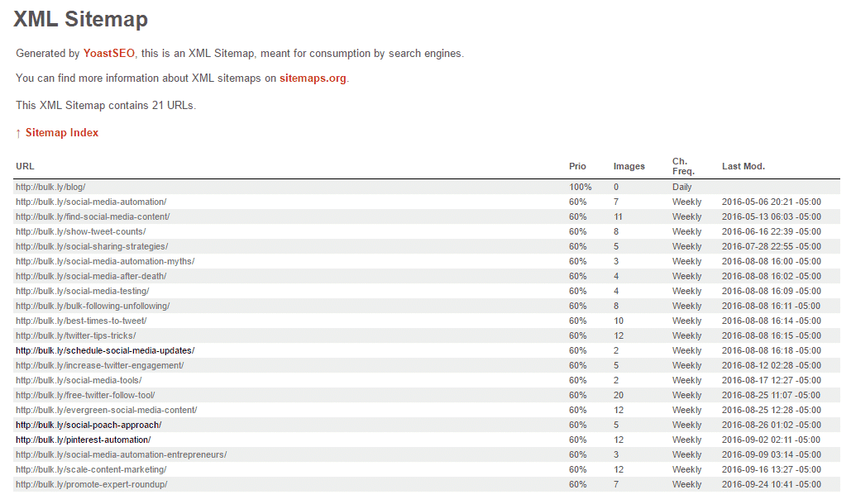Open the bulk.ly/blog/ URL
The width and height of the screenshot is (851, 504).
click(x=50, y=187)
